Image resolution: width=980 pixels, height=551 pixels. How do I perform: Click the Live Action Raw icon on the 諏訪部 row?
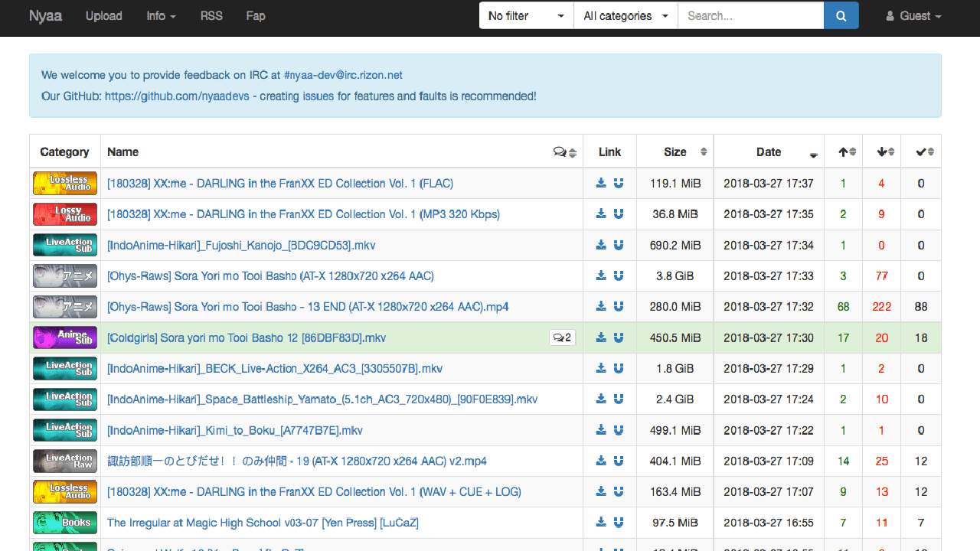pos(64,461)
